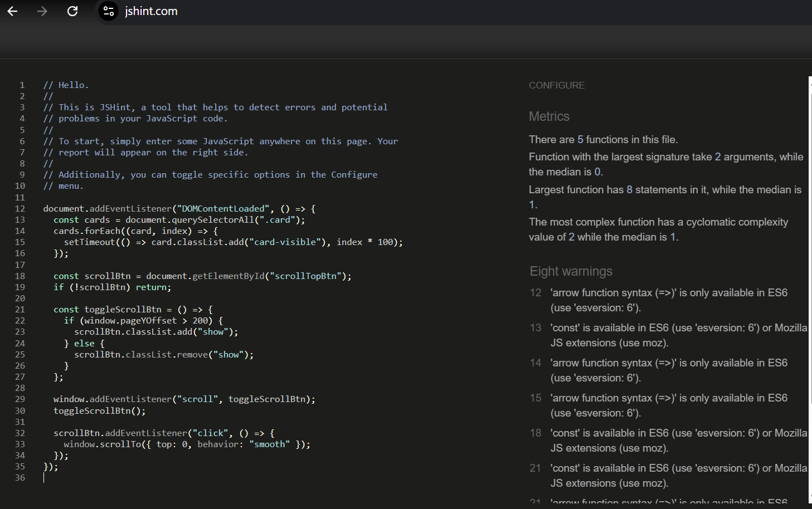Click the window.scrollTo smooth behavior line

pyautogui.click(x=187, y=444)
